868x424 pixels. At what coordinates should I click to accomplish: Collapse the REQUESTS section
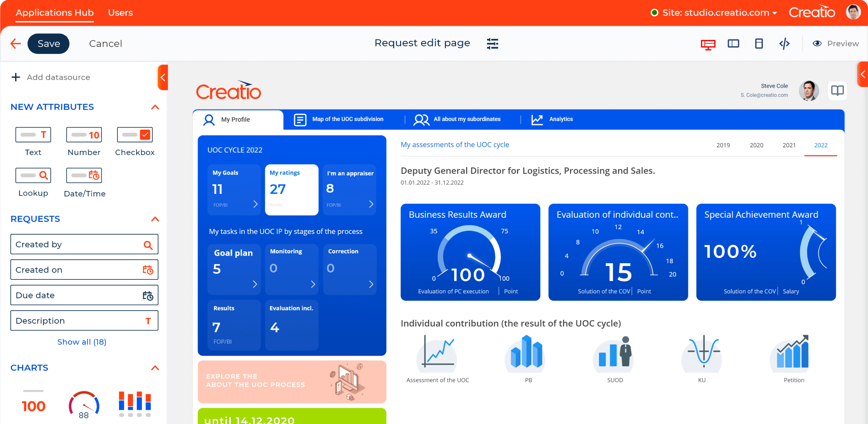coord(155,219)
